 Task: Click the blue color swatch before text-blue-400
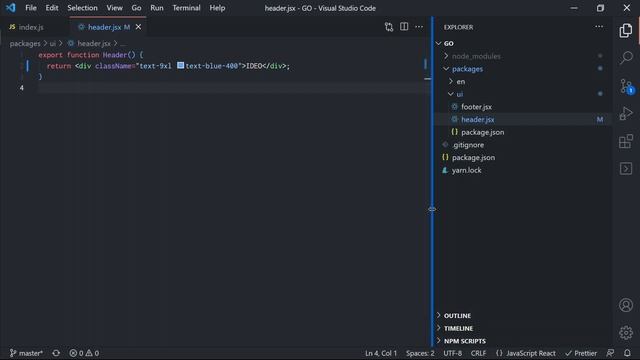pyautogui.click(x=180, y=65)
